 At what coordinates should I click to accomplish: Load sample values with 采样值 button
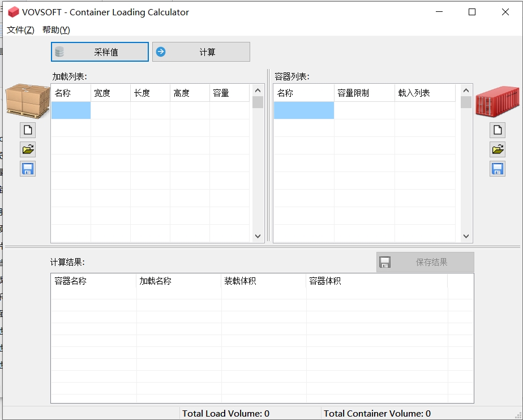click(x=100, y=52)
